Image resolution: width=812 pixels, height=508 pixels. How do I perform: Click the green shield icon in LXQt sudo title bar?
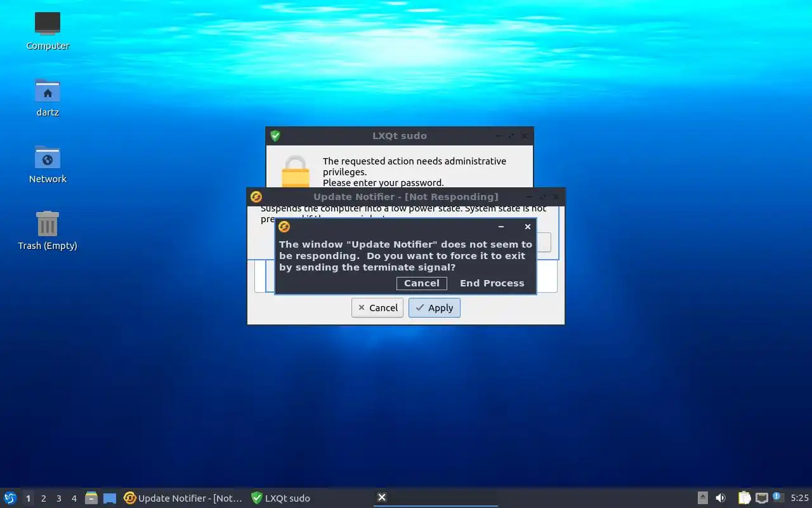tap(275, 135)
